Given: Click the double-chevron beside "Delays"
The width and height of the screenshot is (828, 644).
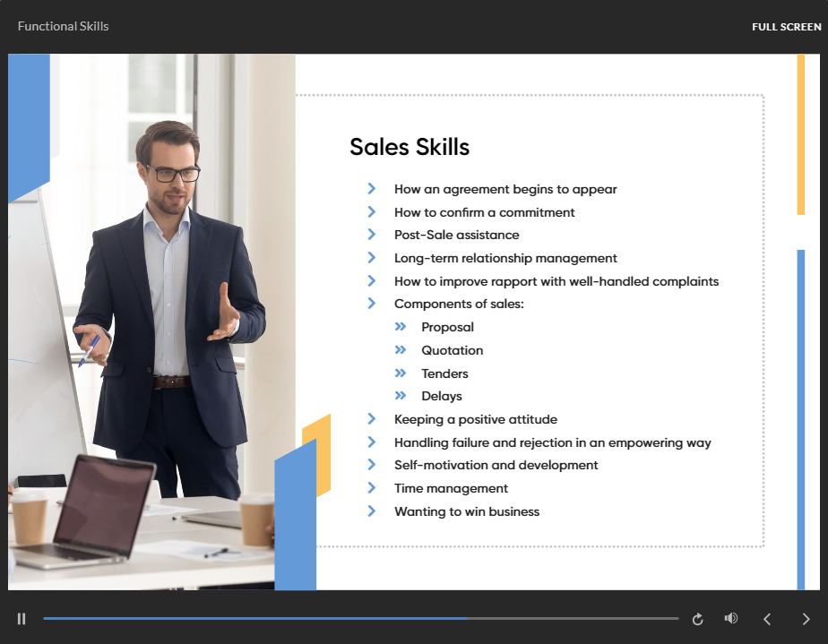Looking at the screenshot, I should (x=401, y=396).
